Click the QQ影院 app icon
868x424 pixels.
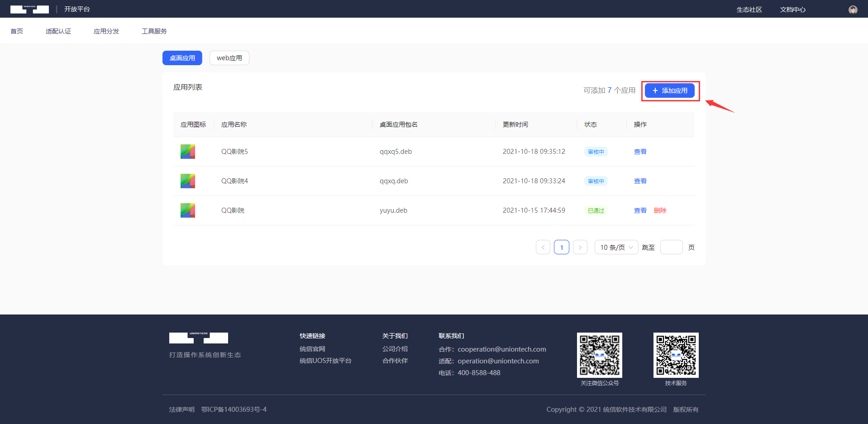187,210
